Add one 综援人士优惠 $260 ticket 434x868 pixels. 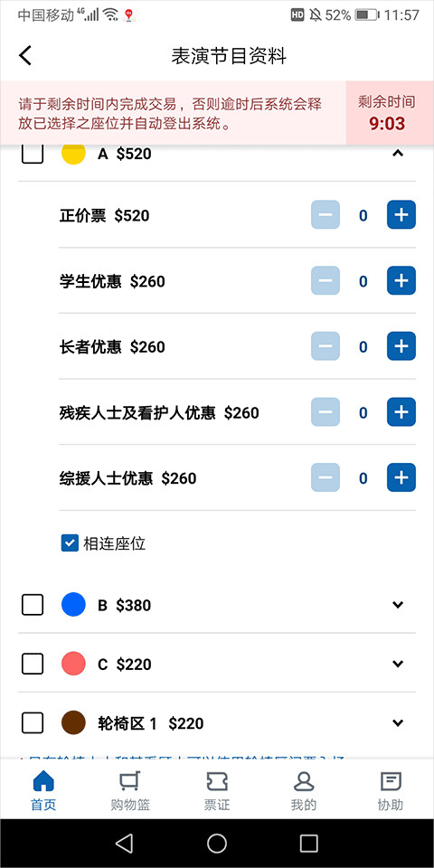pyautogui.click(x=401, y=477)
